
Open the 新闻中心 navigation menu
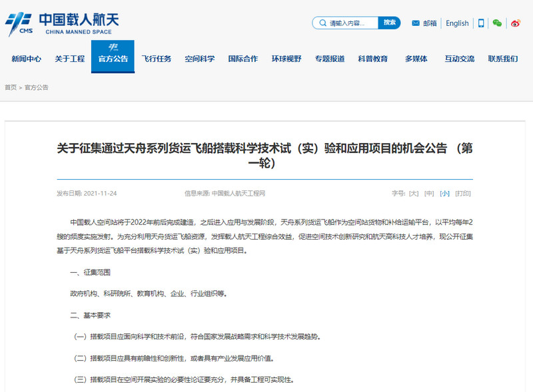(x=26, y=59)
